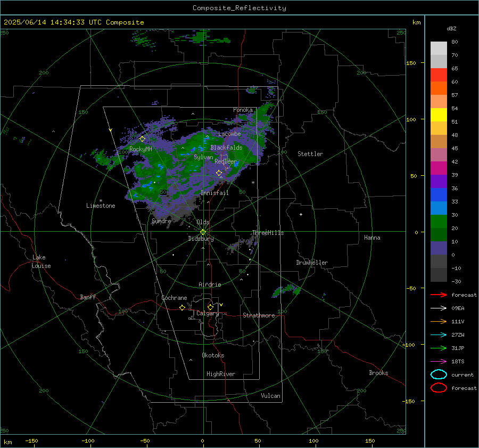Click the Innisfail town label

point(215,193)
